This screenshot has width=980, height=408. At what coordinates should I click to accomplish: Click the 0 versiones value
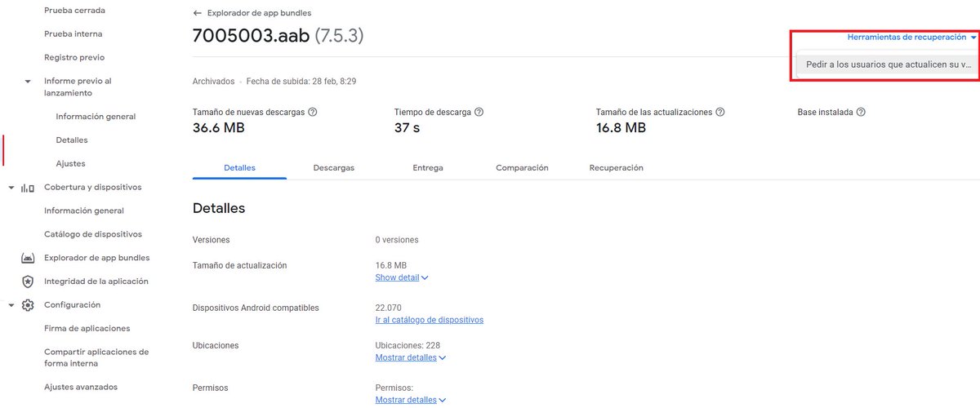click(x=397, y=240)
